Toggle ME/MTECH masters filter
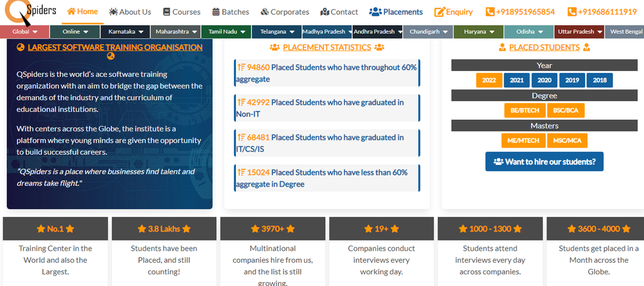Viewport: 644px width, 286px height. tap(523, 140)
